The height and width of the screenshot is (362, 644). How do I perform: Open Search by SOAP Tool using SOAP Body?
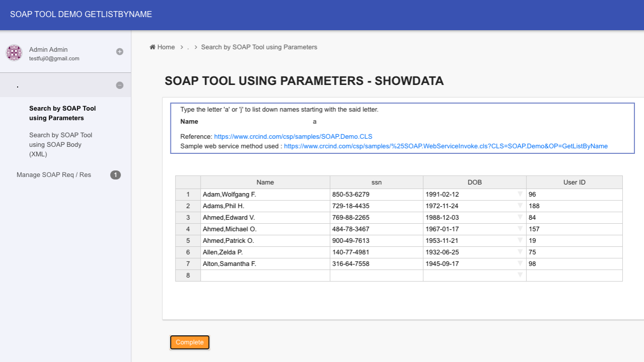point(60,144)
